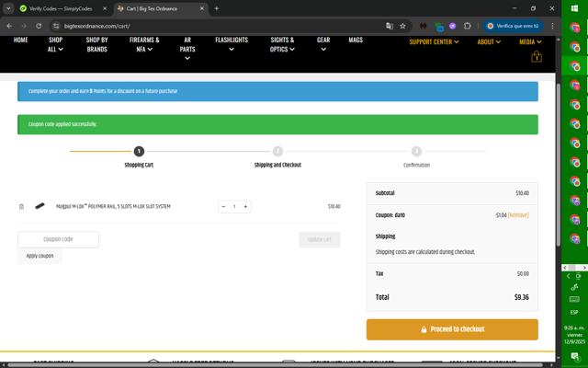This screenshot has height=368, width=588.
Task: Click the Confirmation step label
Action: 416,165
